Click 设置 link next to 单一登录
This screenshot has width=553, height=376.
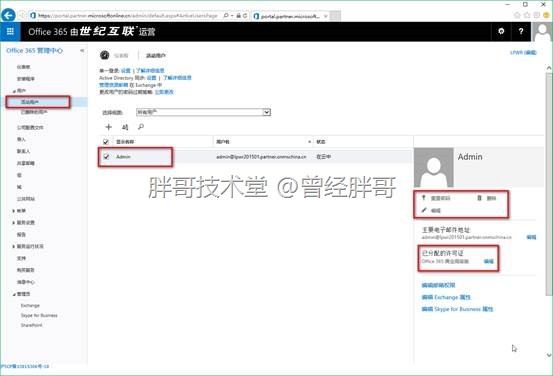point(126,71)
